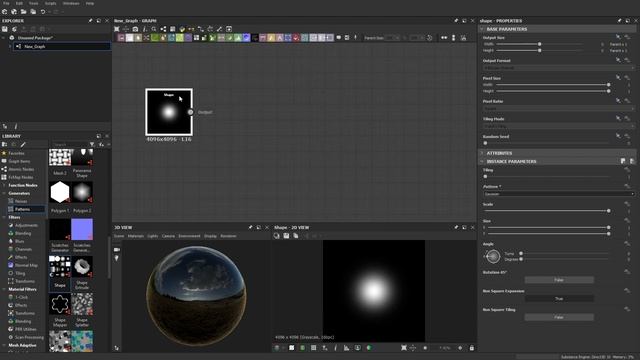
Task: Click the light bulb icon in 3D View sidebar
Action: click(x=117, y=258)
